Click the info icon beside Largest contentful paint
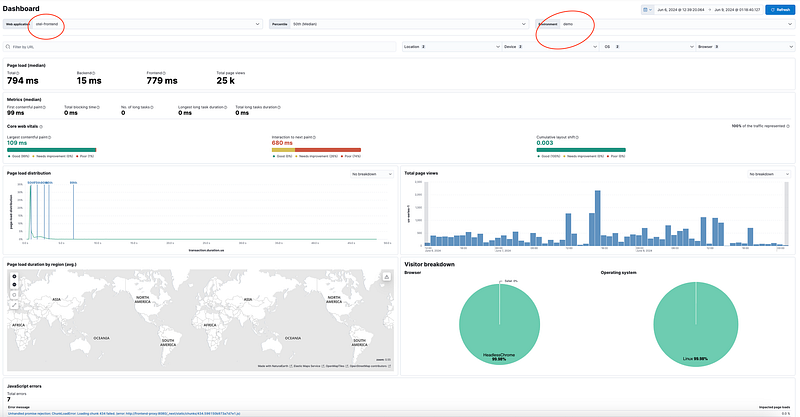Screen dimensions: 800x417 click(x=49, y=137)
